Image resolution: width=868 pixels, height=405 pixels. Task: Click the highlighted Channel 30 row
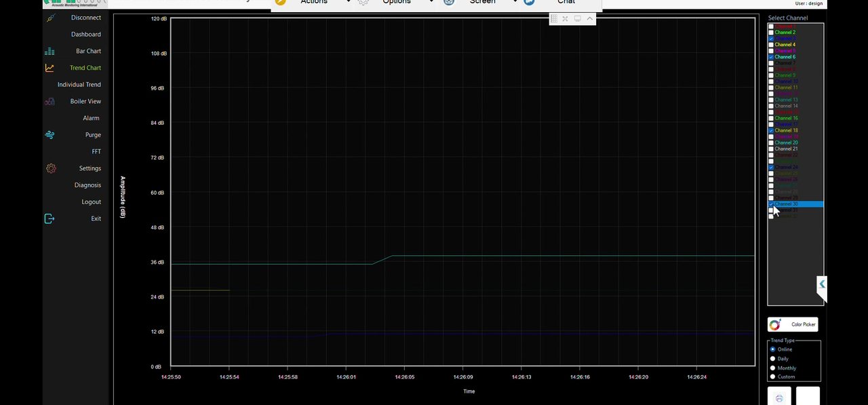pyautogui.click(x=795, y=204)
